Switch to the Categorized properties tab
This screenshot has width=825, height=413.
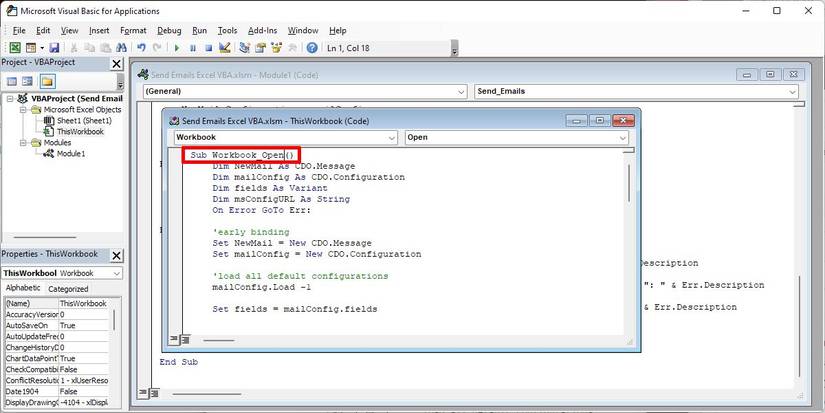click(68, 289)
